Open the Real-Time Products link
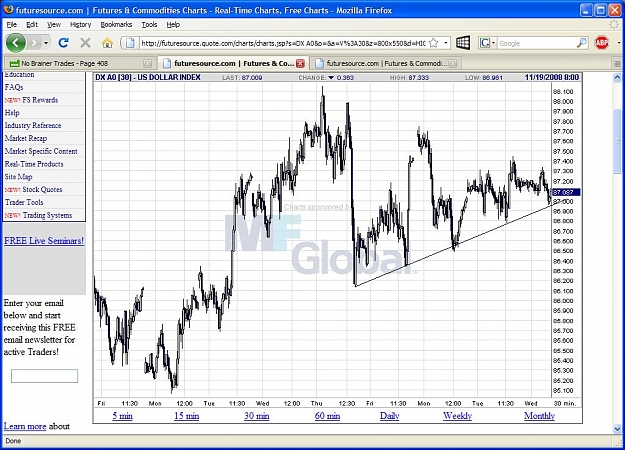Viewport: 625px width, 450px height. click(x=34, y=164)
